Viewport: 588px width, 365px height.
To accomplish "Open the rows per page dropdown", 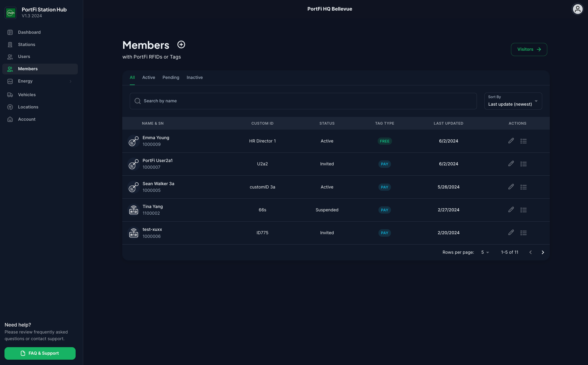I will [485, 252].
